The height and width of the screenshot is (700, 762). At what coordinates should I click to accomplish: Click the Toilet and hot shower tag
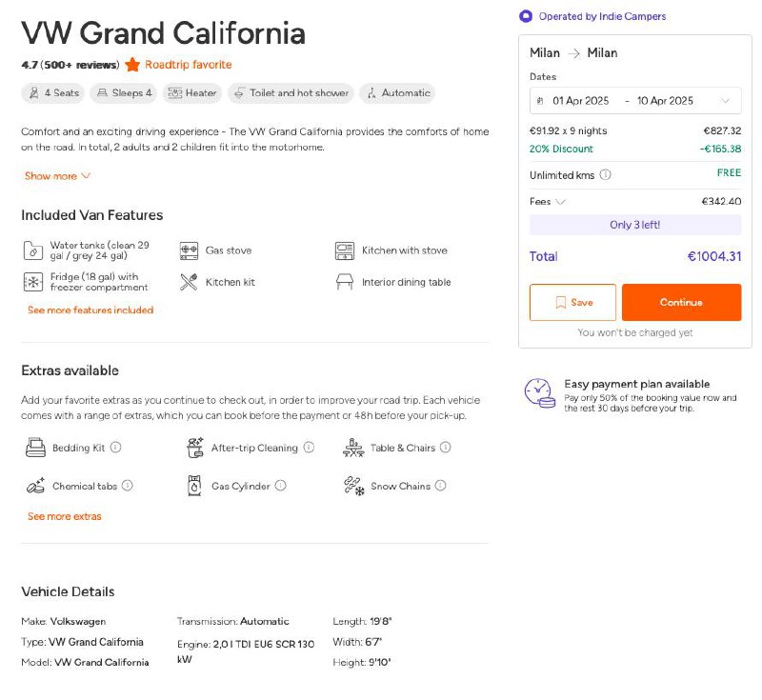click(291, 92)
